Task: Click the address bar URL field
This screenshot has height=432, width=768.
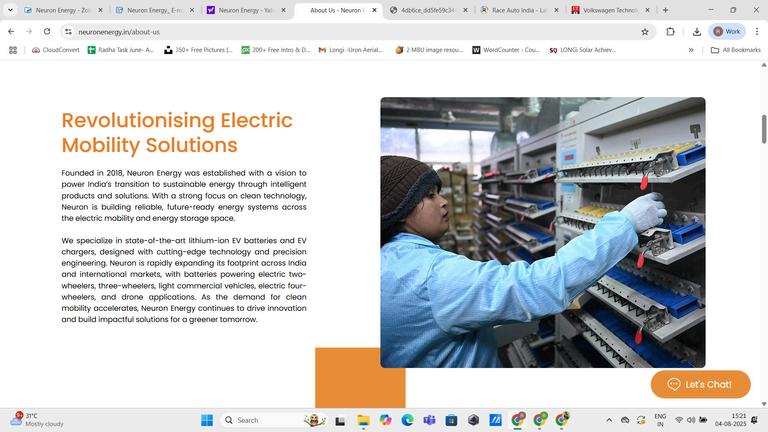Action: tap(358, 31)
